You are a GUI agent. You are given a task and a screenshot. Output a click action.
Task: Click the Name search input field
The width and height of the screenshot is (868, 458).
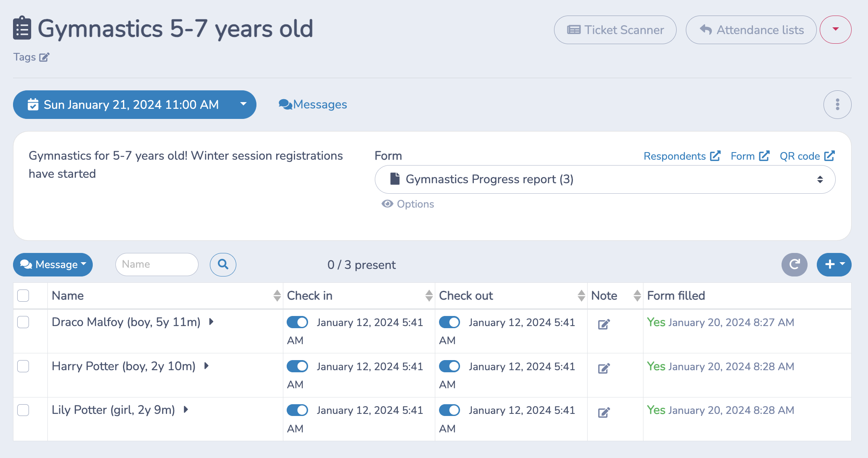click(157, 264)
